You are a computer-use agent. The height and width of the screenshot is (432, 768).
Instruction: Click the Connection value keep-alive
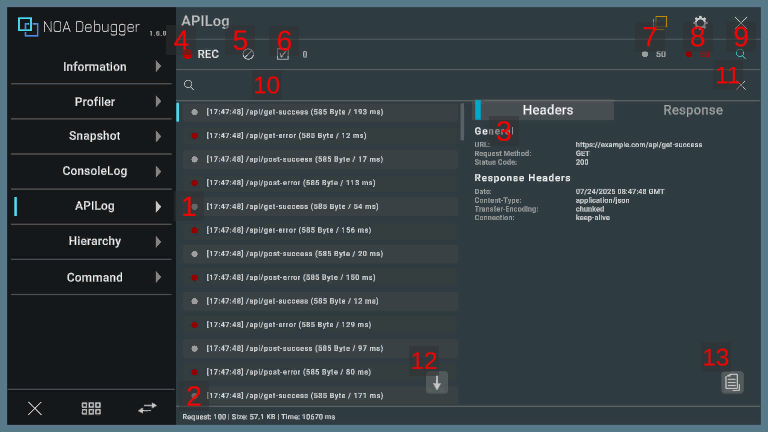click(593, 217)
